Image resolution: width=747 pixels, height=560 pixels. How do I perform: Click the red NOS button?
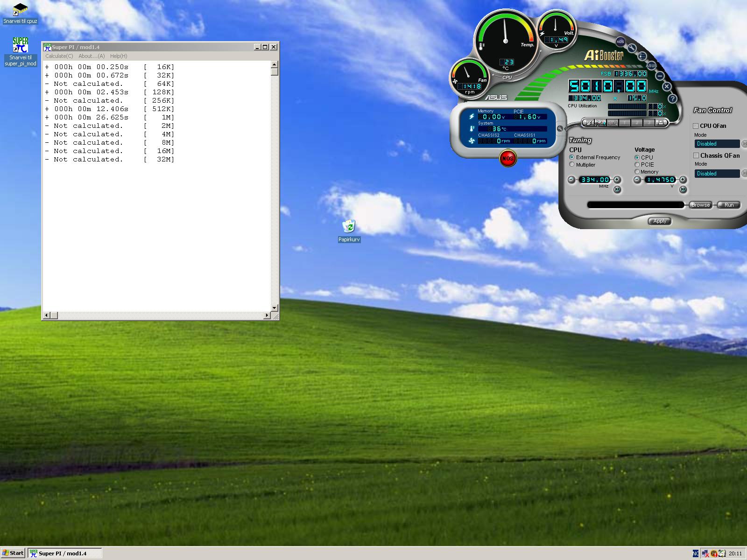click(508, 158)
